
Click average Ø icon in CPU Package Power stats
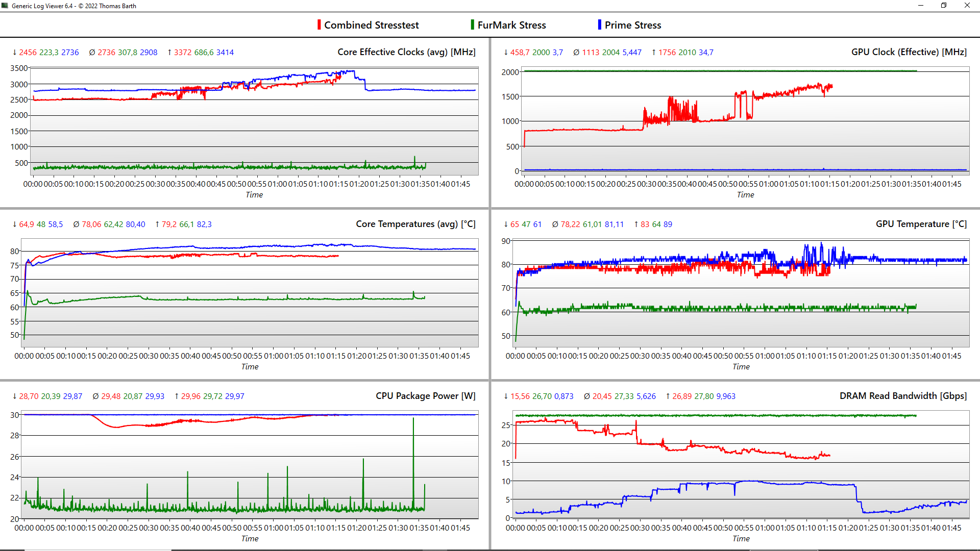click(95, 396)
